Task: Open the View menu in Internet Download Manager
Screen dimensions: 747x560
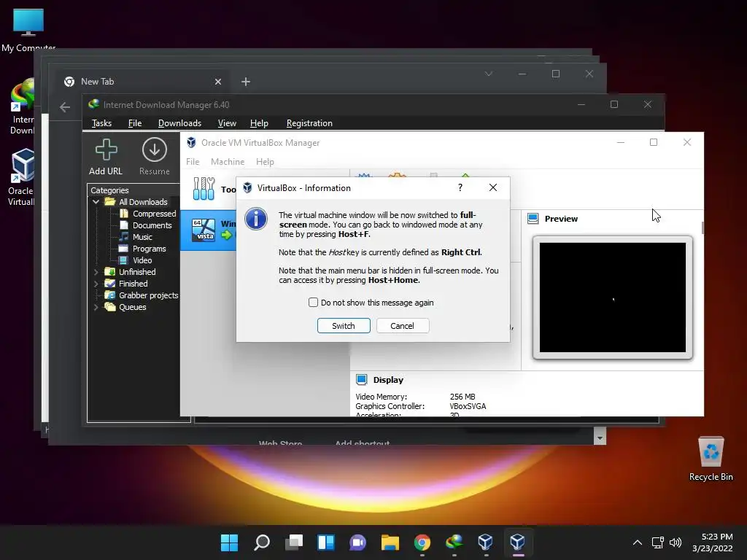Action: [x=227, y=122]
